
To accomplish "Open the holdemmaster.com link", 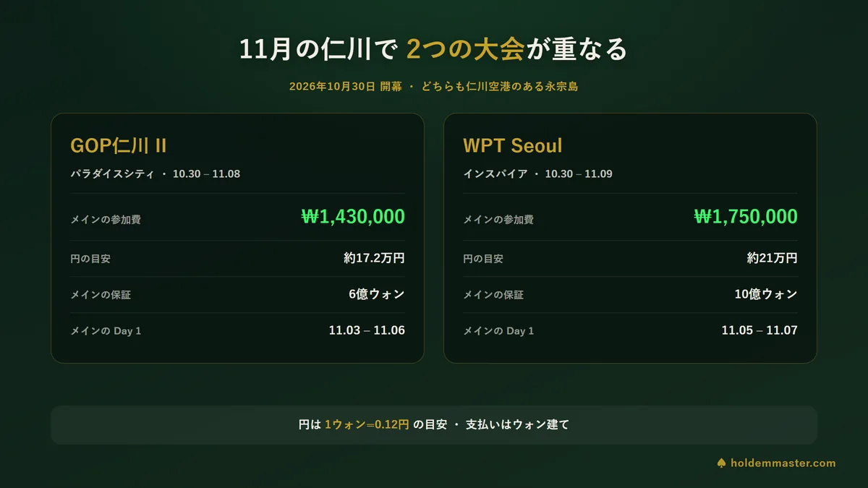I will tap(783, 463).
